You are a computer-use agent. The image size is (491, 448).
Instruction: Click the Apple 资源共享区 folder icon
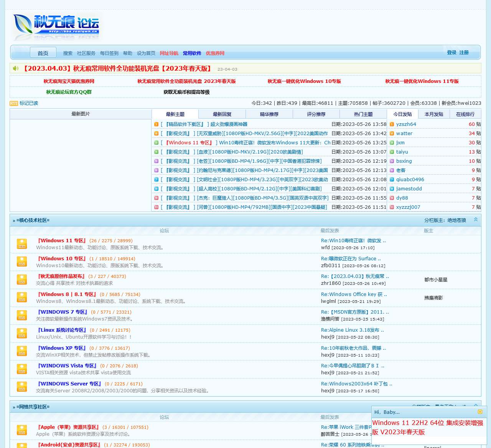[22, 430]
